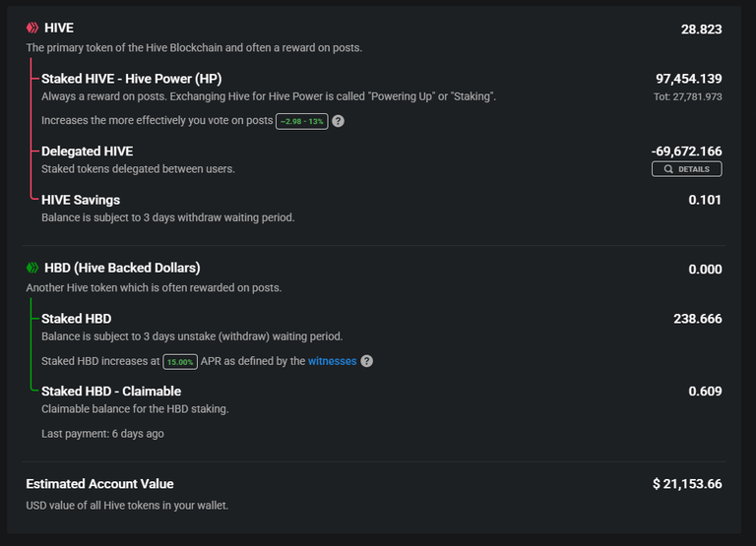
Task: Open help icon next to witnesses link
Action: pos(366,361)
